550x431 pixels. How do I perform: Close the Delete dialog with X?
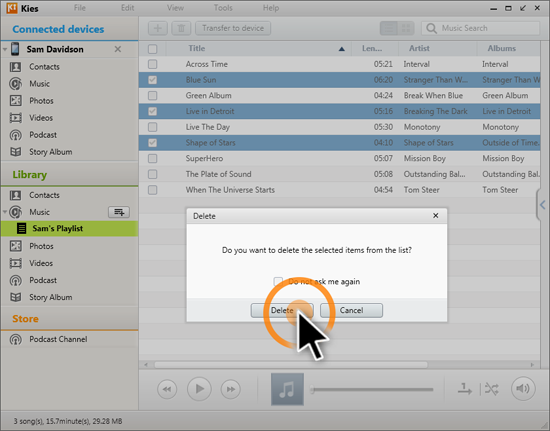tap(436, 215)
